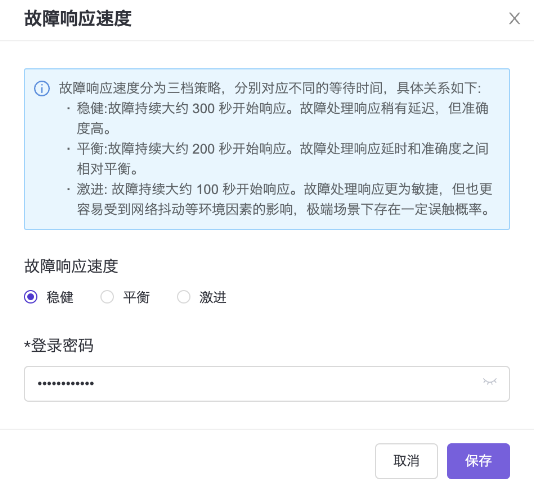Click the *登录密码 field label
Image resolution: width=534 pixels, height=490 pixels.
(59, 346)
